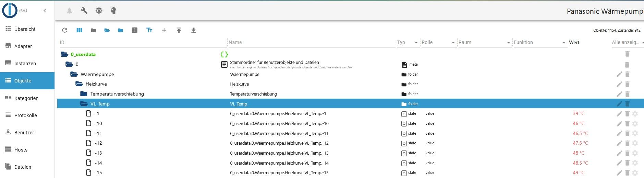Delete the Temperaturverschiebung folder via trash icon
This screenshot has height=178, width=644.
pos(627,94)
